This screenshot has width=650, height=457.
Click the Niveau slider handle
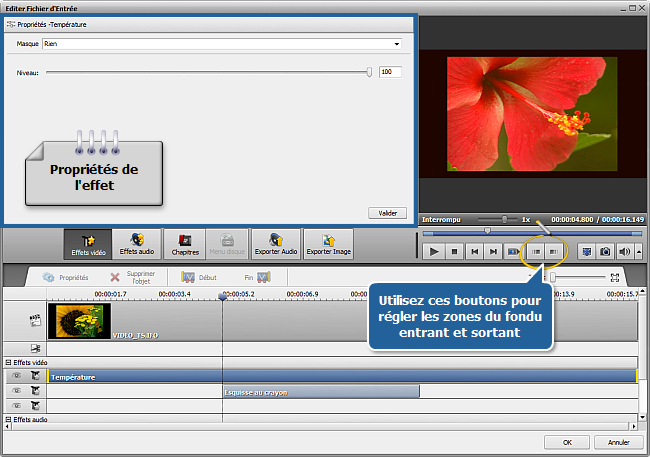[x=369, y=72]
